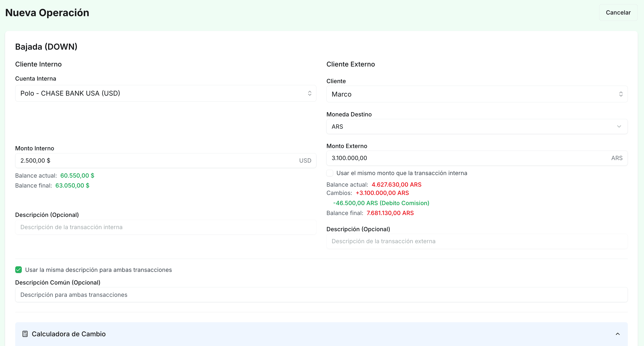Uncheck same description for both transactions
This screenshot has width=644, height=346.
(18, 270)
